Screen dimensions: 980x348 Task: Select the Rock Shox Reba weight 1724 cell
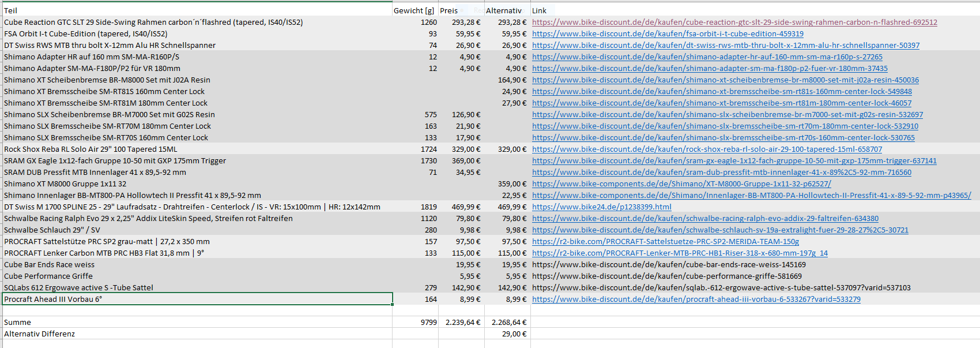(415, 149)
